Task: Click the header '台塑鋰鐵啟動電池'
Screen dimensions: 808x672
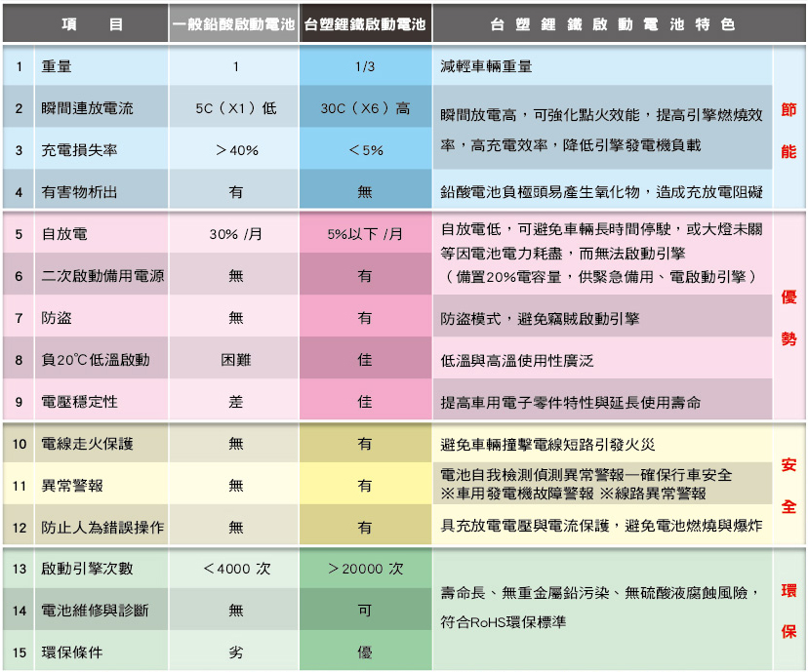Action: click(x=365, y=24)
